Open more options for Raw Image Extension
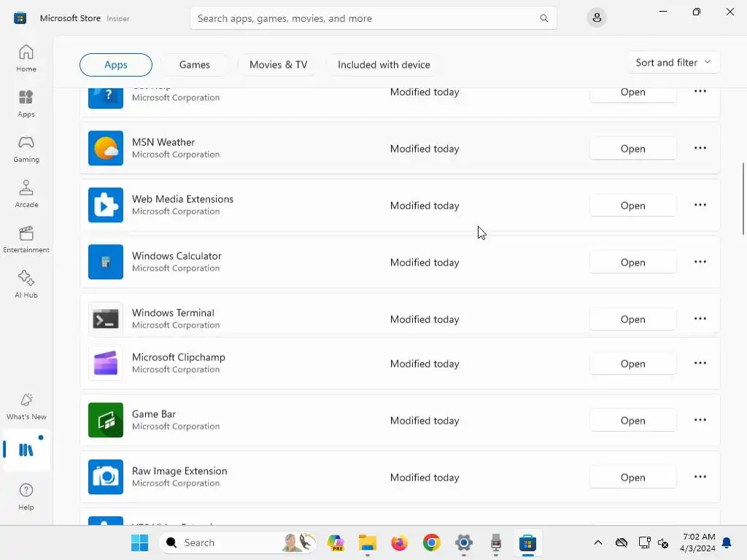 [700, 477]
